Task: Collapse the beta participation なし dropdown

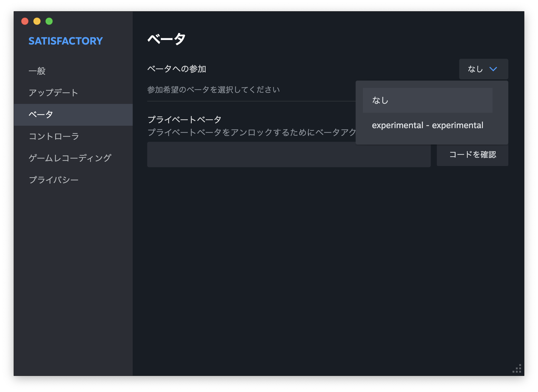Action: tap(483, 69)
